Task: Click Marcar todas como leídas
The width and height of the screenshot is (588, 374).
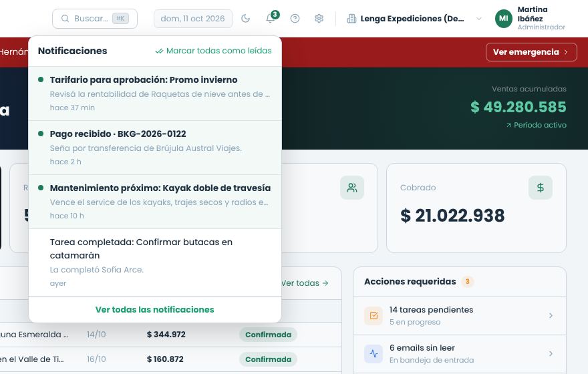Action: 213,51
